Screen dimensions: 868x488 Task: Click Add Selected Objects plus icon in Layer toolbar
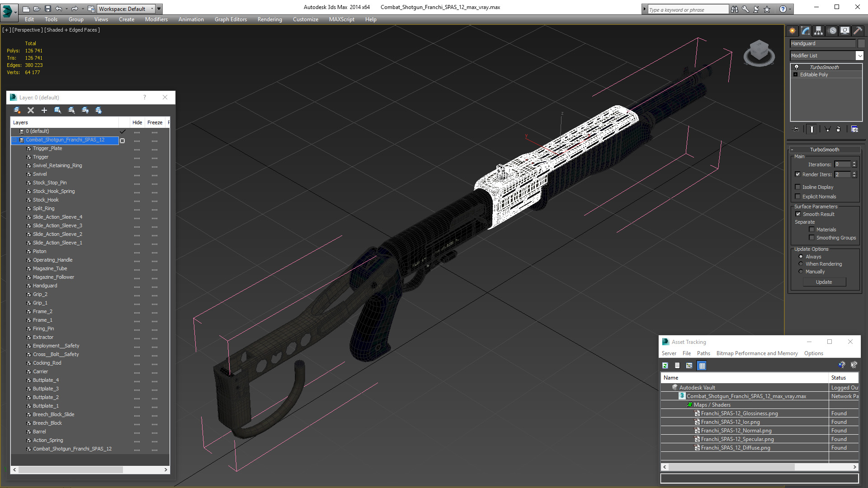[44, 110]
